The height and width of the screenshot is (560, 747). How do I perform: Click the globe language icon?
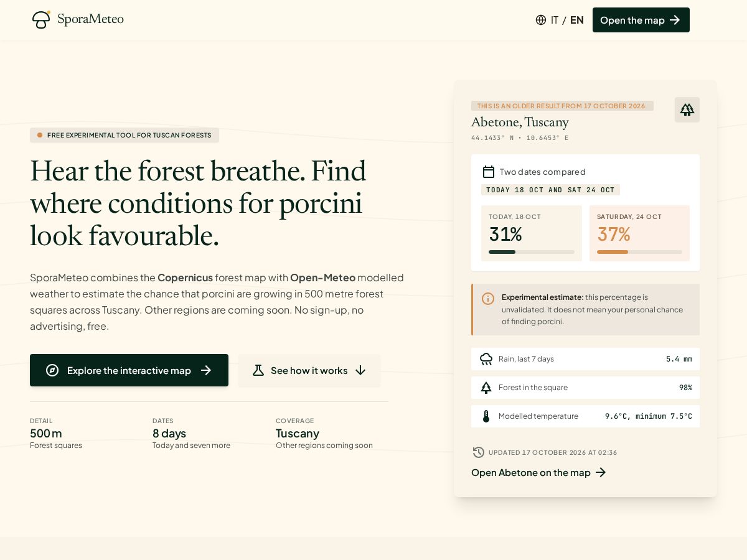pyautogui.click(x=541, y=20)
